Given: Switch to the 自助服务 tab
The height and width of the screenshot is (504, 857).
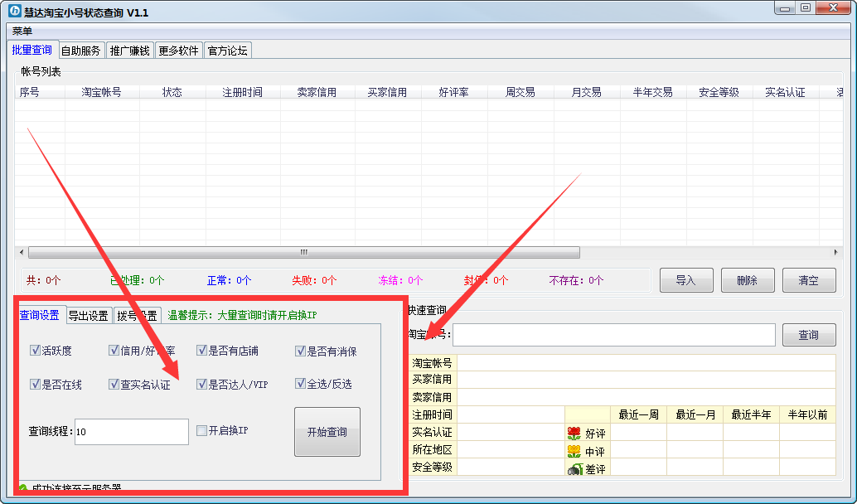Looking at the screenshot, I should pyautogui.click(x=80, y=51).
